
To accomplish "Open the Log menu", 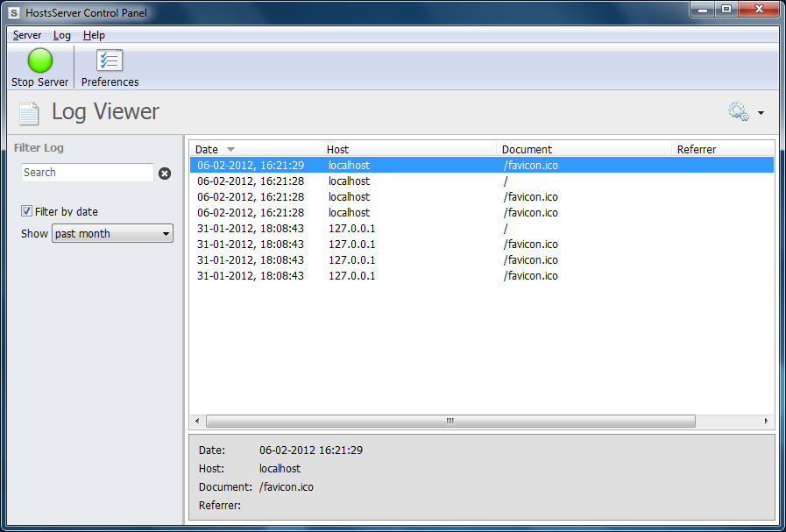I will (x=61, y=35).
